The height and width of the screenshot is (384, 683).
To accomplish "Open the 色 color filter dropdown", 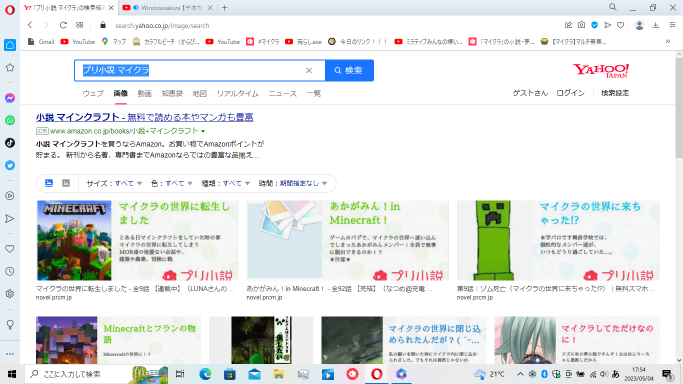I will 171,183.
